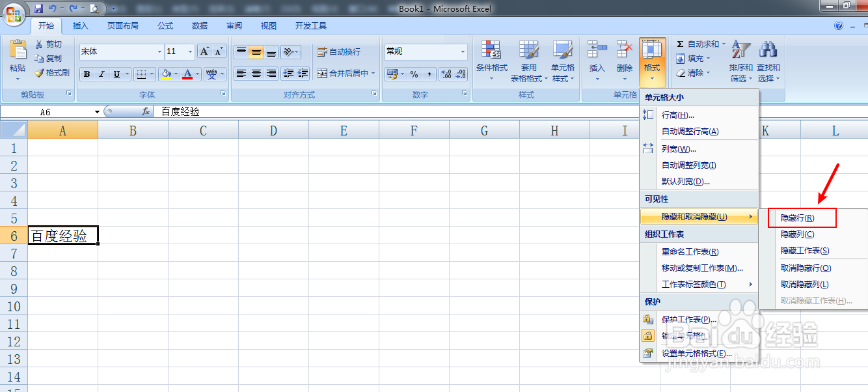Click insert function fx button

146,111
